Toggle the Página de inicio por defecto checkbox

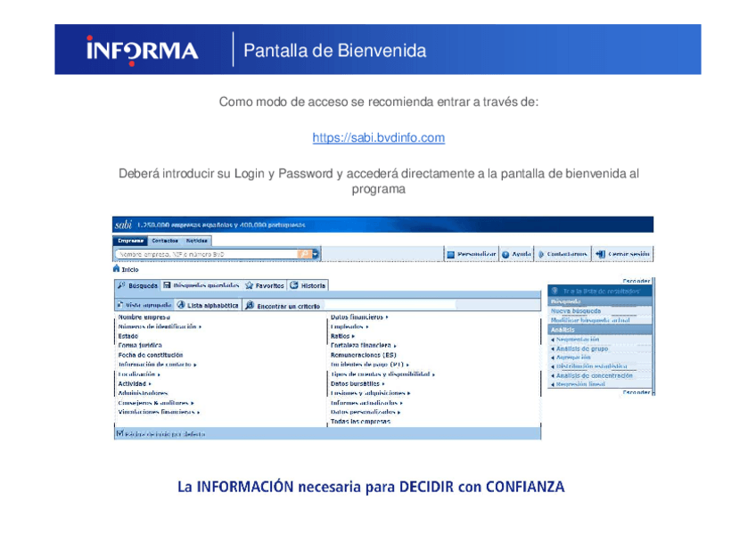(x=119, y=433)
